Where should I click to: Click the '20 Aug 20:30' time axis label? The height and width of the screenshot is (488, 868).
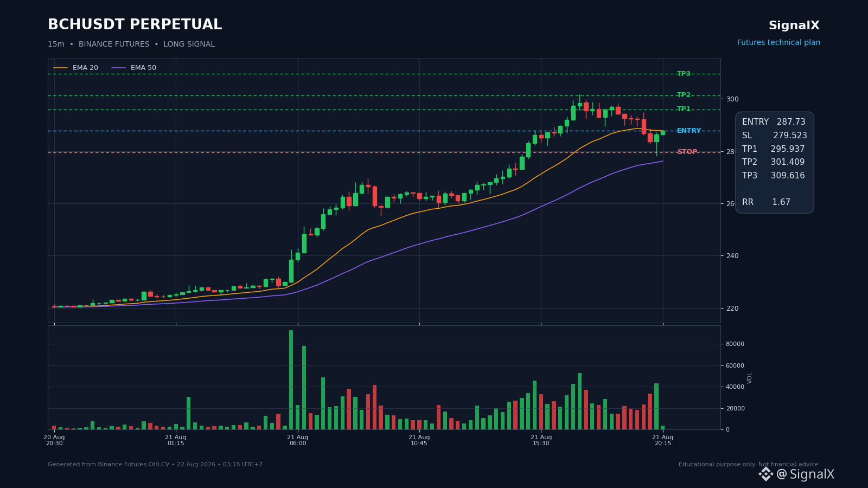pos(54,440)
